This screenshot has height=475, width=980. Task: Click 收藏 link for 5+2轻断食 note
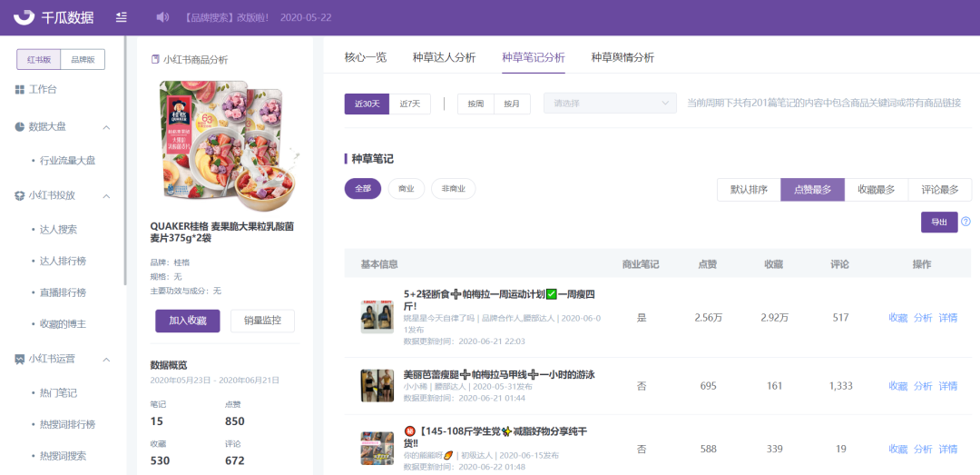(898, 318)
